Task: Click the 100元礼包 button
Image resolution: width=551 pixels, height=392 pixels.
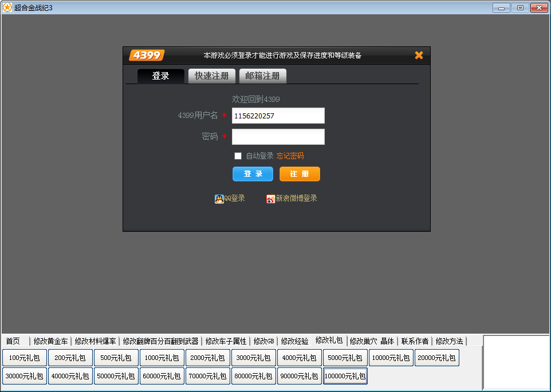Action: coord(24,358)
